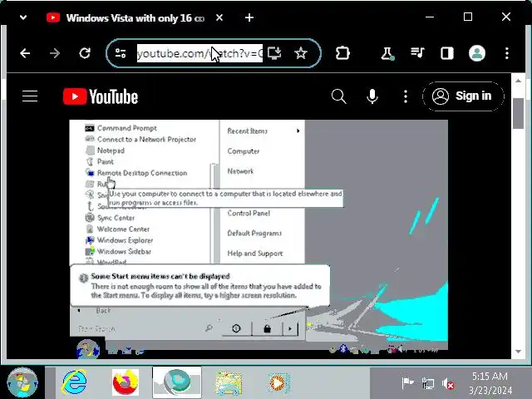Open the fourth taskbar pinned program

coord(229,383)
